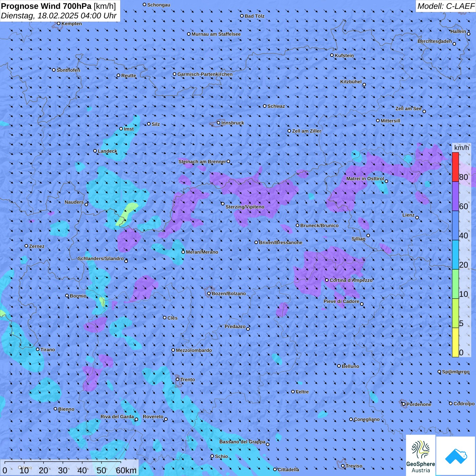Click the Kufstein label

pos(344,55)
